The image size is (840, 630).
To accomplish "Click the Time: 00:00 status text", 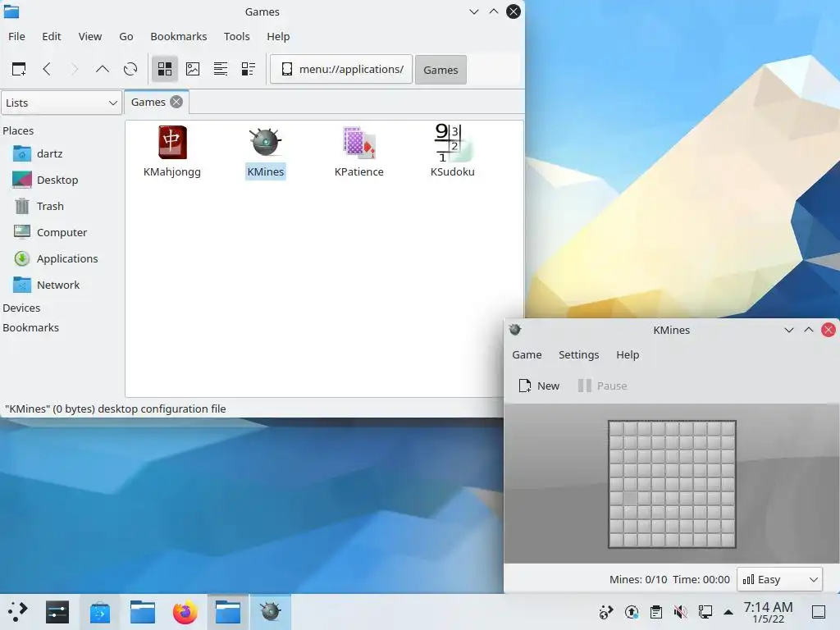I will [701, 580].
